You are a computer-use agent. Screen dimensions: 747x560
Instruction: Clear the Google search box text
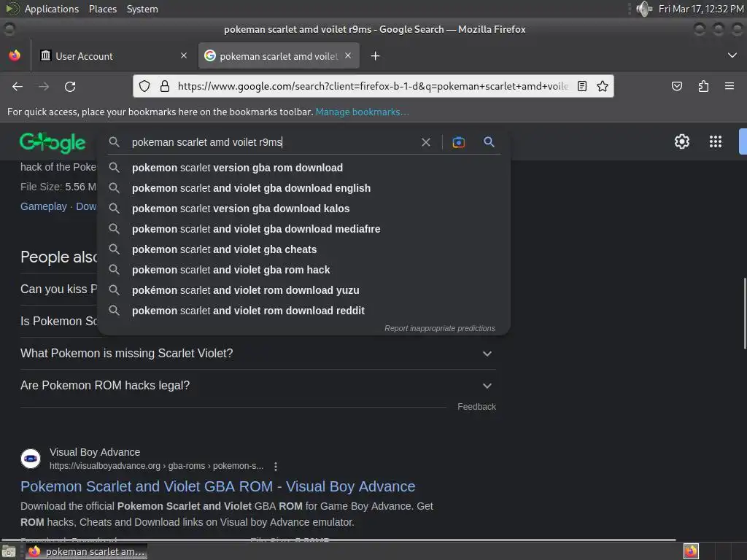pos(426,142)
